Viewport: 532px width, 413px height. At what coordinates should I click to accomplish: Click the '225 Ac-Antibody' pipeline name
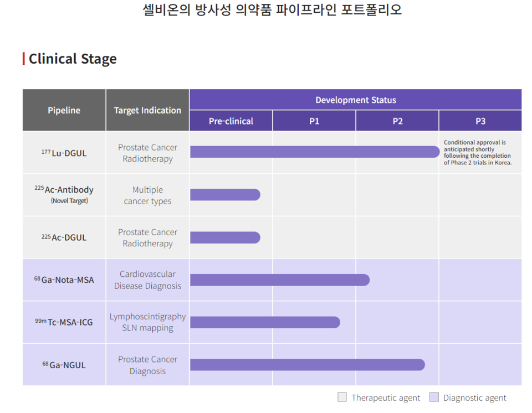[x=64, y=189]
